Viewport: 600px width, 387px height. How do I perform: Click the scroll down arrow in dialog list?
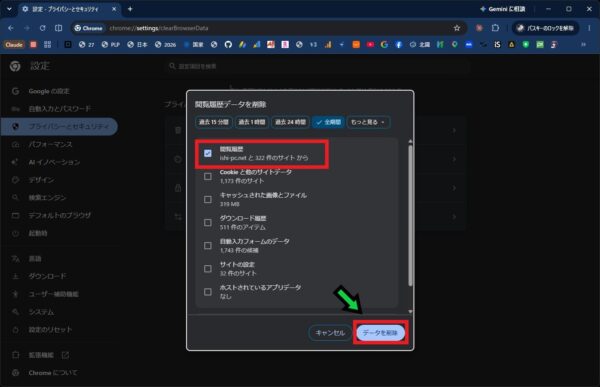(410, 311)
